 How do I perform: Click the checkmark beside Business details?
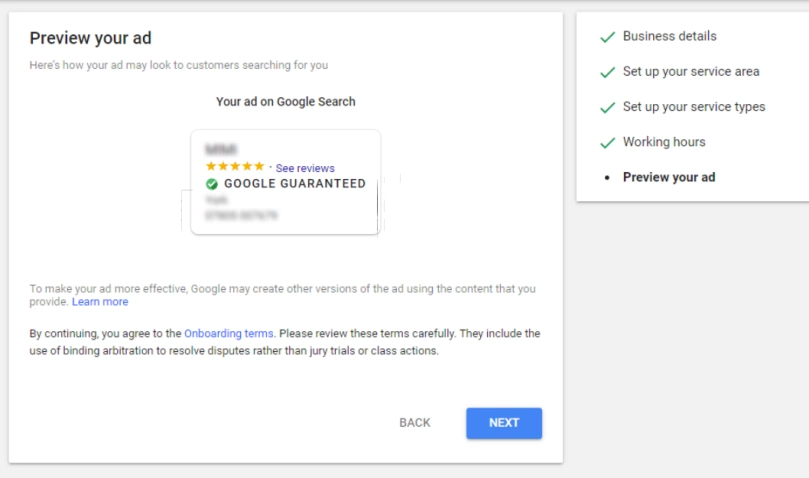[608, 37]
